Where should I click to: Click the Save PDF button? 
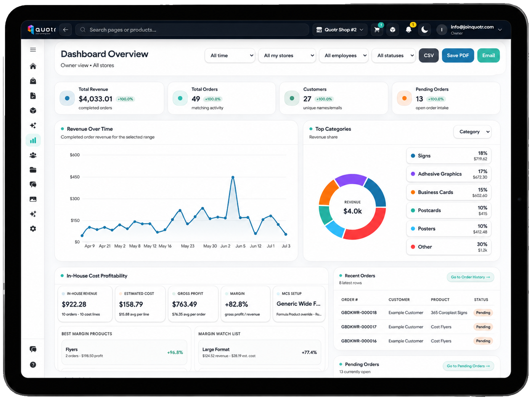(x=458, y=56)
